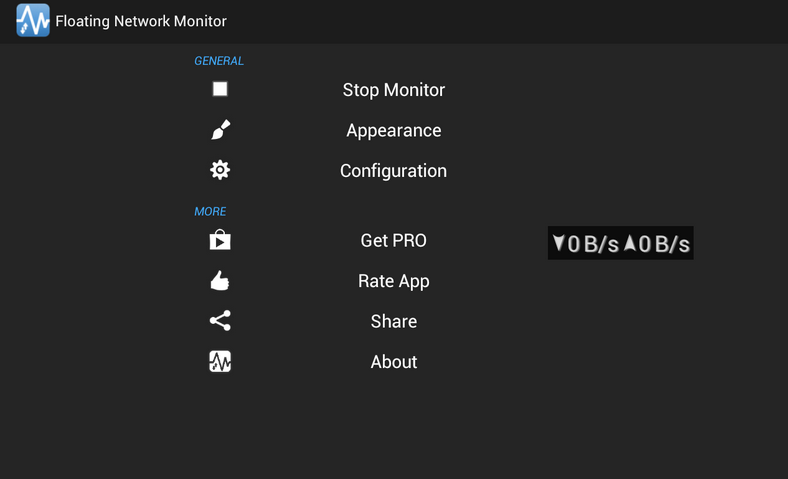Viewport: 788px width, 479px height.
Task: Click the GENERAL section header
Action: 219,61
